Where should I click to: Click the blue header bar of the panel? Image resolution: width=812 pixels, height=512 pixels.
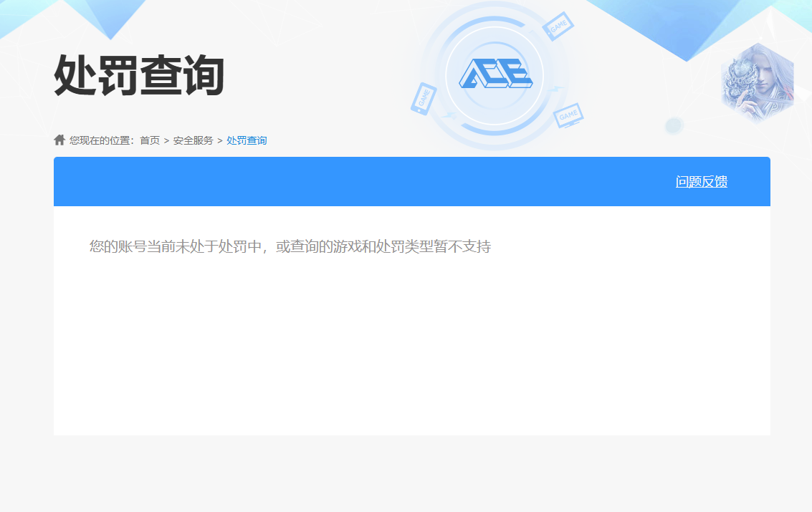[x=358, y=182]
